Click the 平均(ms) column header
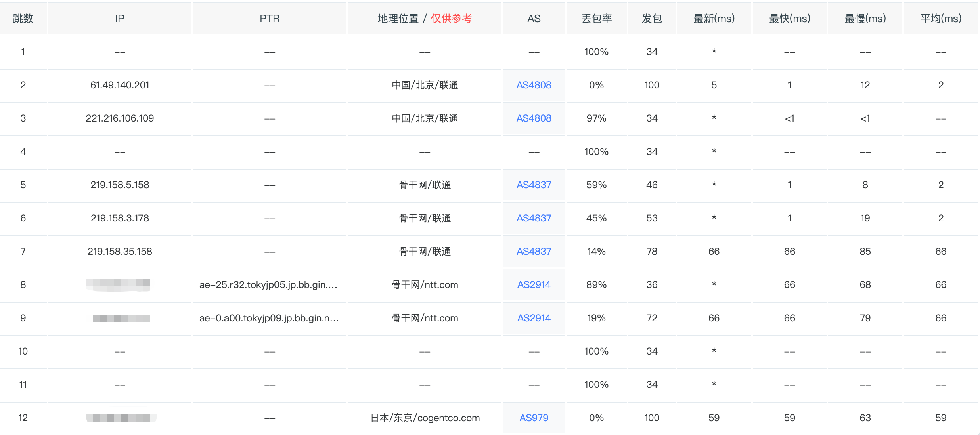980x435 pixels. click(940, 19)
